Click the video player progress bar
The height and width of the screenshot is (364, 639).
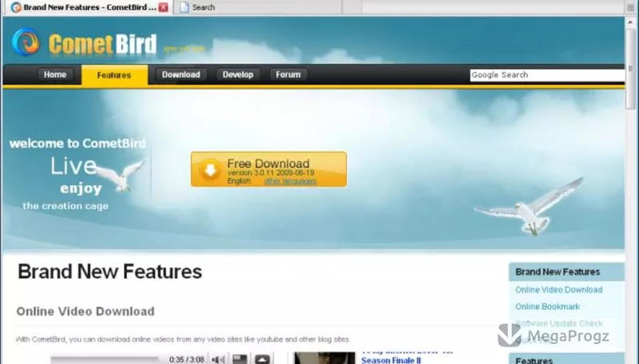106,359
